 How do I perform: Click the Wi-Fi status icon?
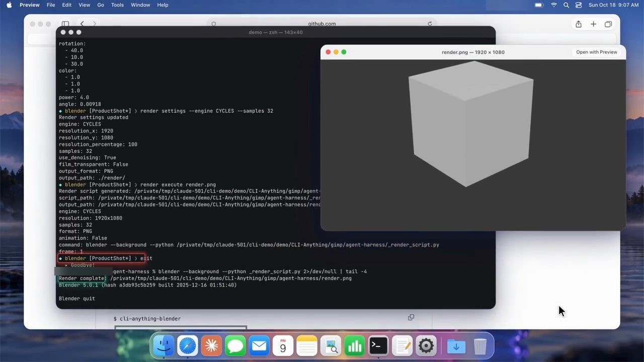[554, 5]
